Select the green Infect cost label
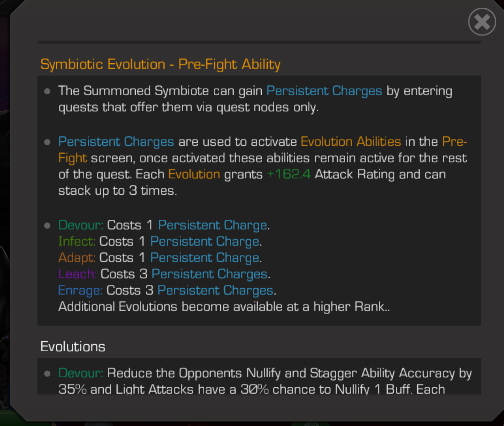The height and width of the screenshot is (426, 504). coord(77,241)
